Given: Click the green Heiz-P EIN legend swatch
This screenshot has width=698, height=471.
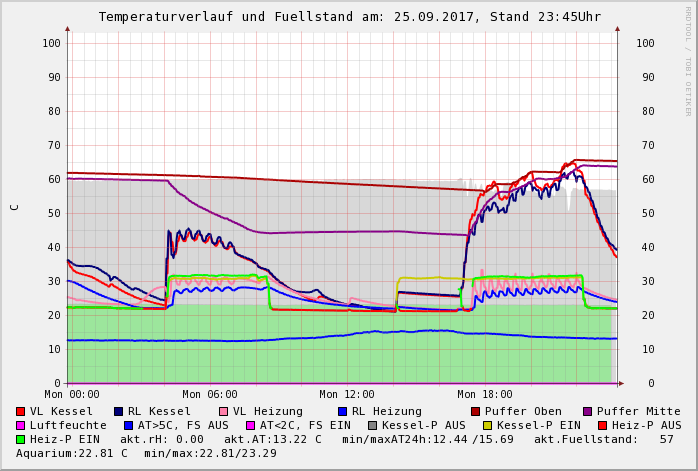Looking at the screenshot, I should point(21,439).
